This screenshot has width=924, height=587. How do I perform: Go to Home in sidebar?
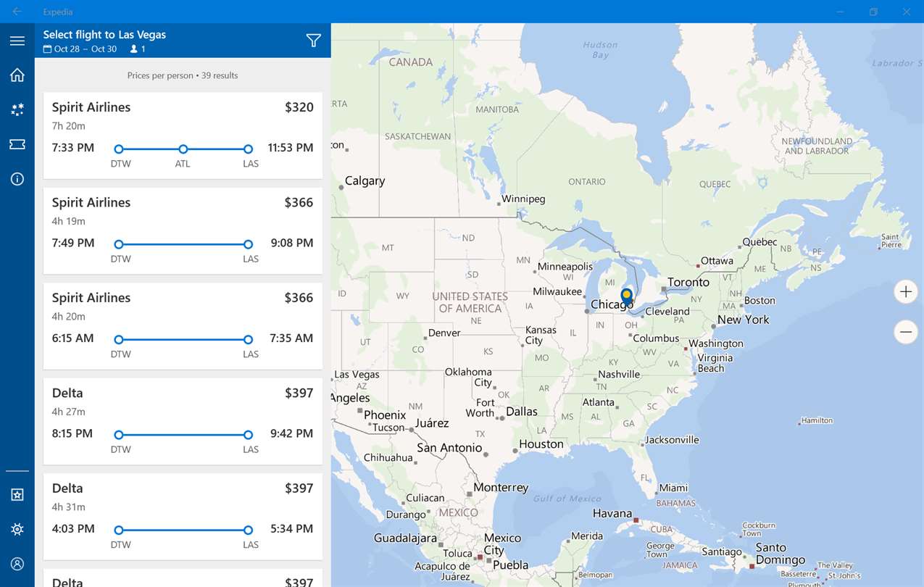(17, 75)
